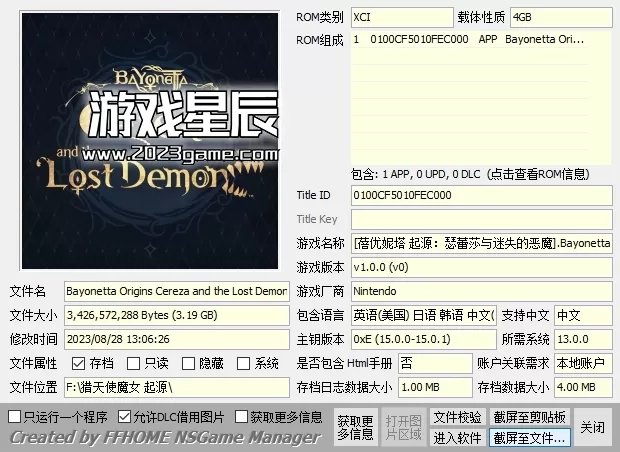
Task: Toggle the 存档 file attribute checkbox
Action: click(x=78, y=363)
